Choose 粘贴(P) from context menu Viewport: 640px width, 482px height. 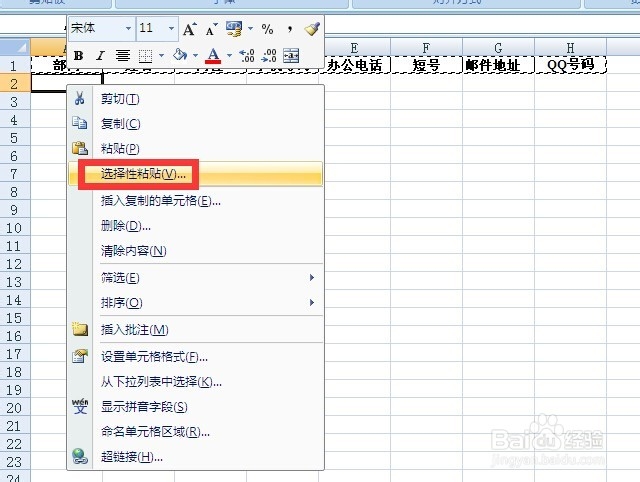[195, 149]
